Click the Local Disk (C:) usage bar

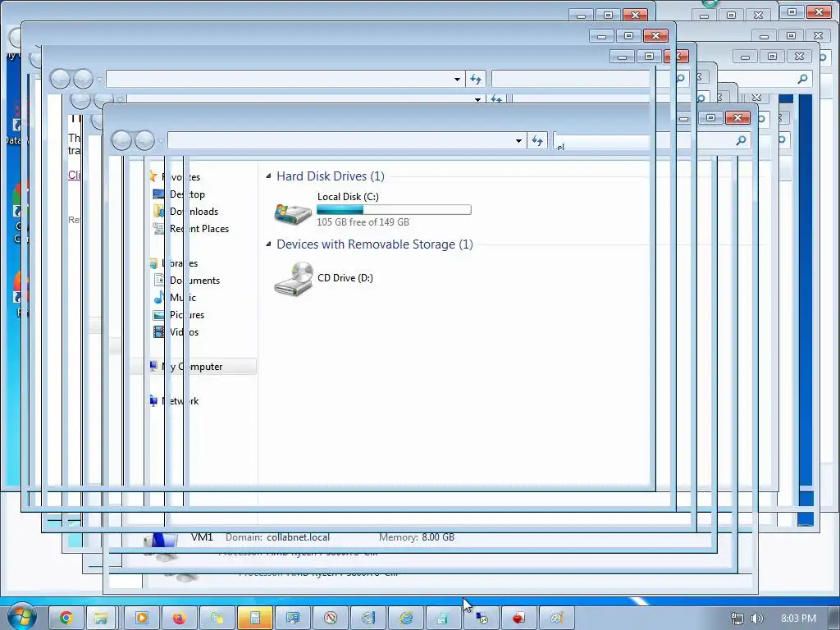pos(394,209)
